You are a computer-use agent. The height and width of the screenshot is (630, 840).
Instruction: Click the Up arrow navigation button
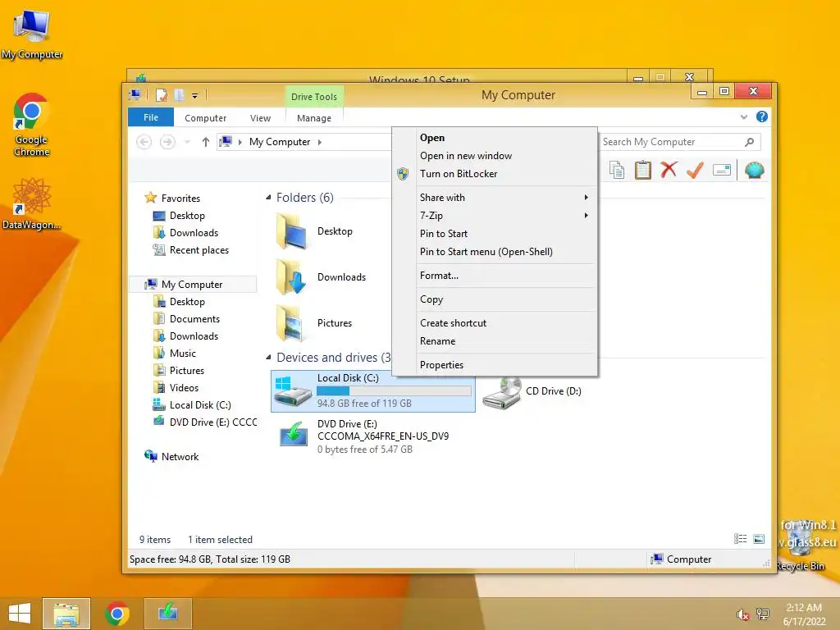pyautogui.click(x=206, y=142)
